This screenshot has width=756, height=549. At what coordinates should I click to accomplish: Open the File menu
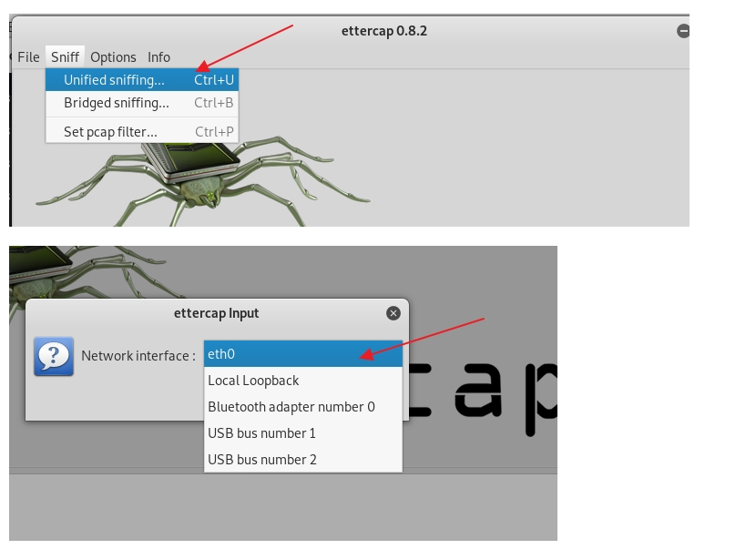point(28,57)
